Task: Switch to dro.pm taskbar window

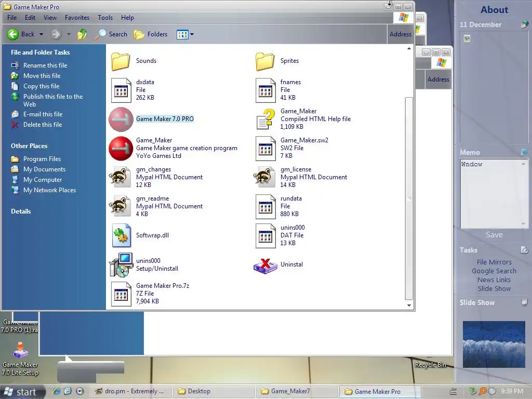Action: click(x=130, y=392)
